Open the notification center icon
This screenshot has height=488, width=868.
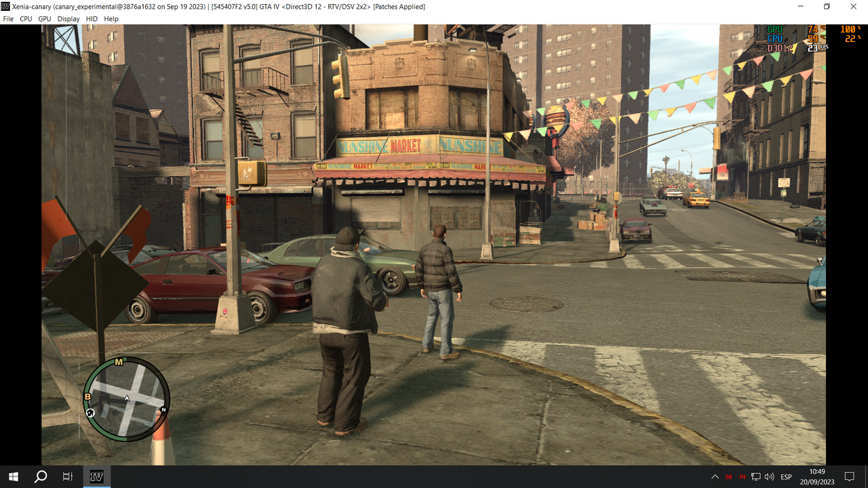[x=849, y=477]
